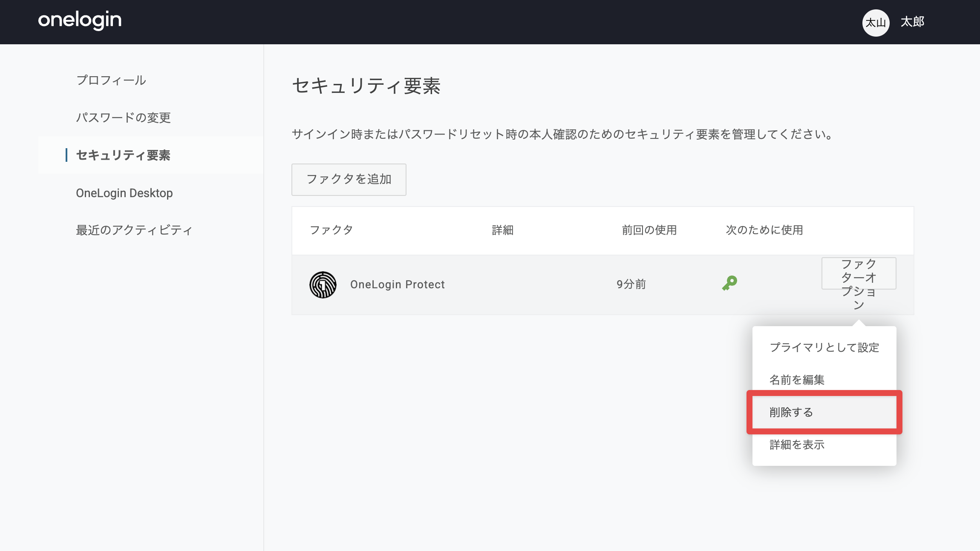Click the サインイン時 description text
980x551 pixels.
tap(563, 135)
